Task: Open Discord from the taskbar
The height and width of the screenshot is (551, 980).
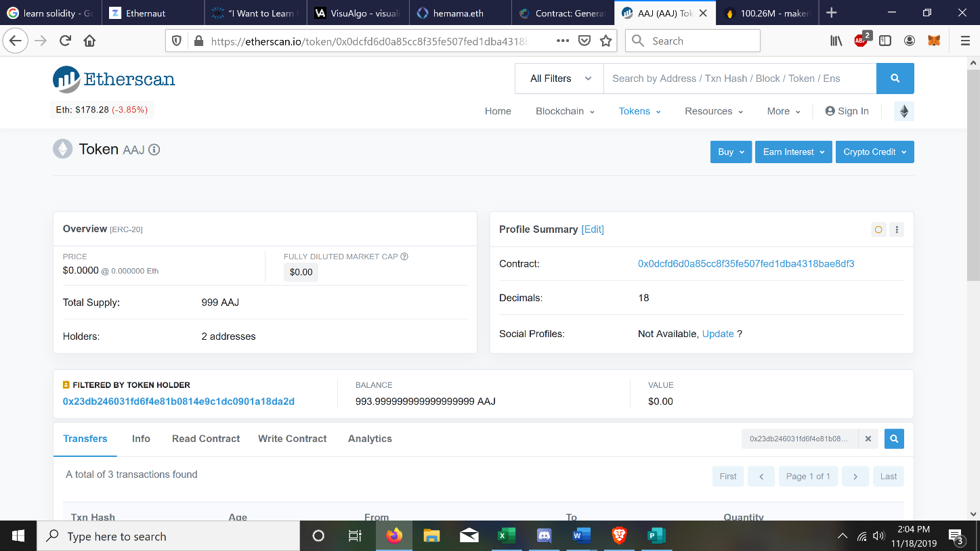Action: (543, 536)
